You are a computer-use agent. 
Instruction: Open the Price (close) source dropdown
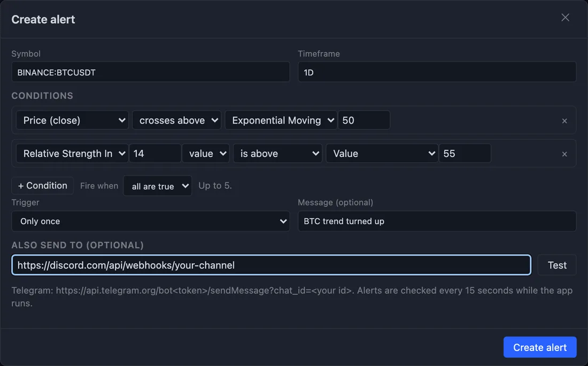tap(72, 120)
